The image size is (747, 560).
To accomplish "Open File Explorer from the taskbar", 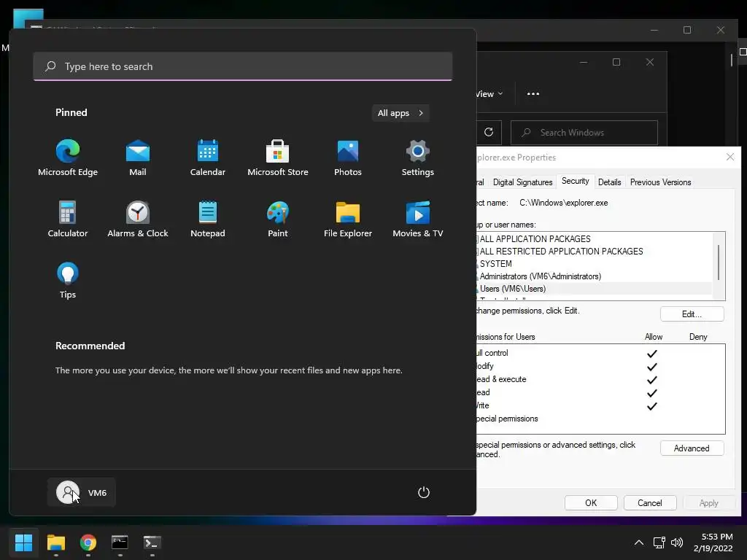I will 56,542.
